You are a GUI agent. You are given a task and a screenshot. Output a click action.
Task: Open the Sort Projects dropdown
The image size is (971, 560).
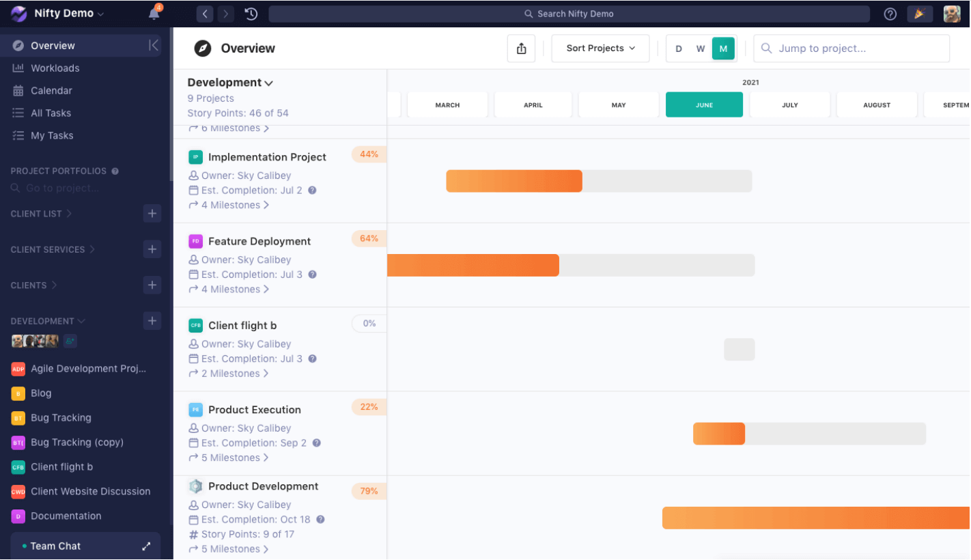tap(600, 48)
